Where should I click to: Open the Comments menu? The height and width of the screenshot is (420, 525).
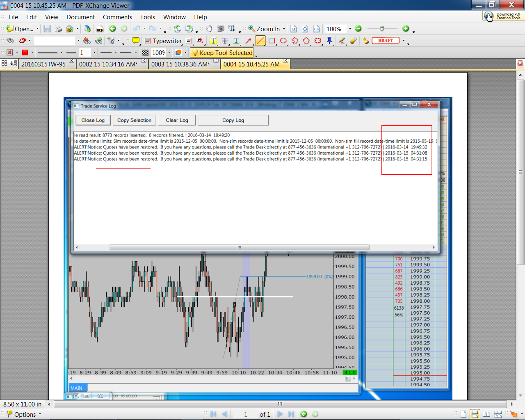[x=117, y=17]
